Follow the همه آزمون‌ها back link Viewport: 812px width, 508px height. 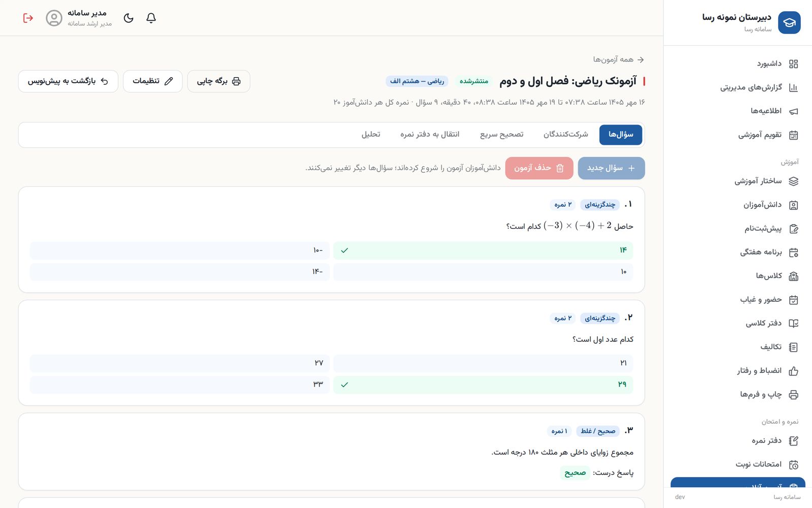pyautogui.click(x=619, y=59)
